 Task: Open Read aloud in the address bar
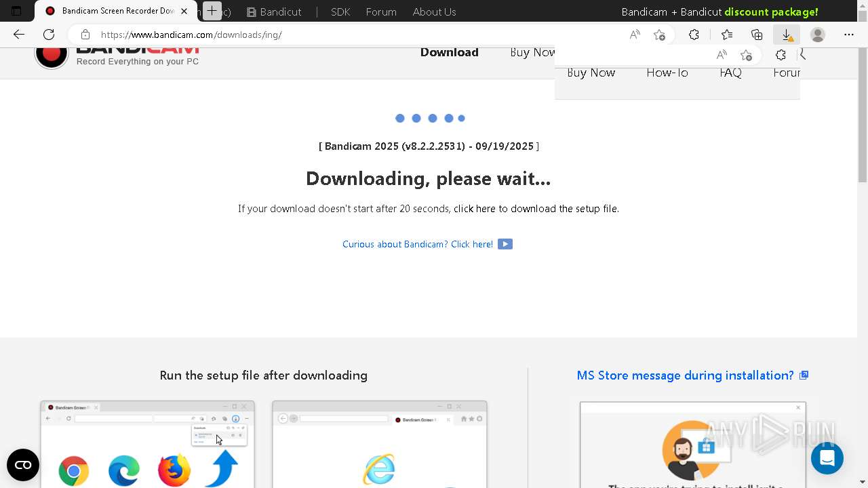[635, 35]
